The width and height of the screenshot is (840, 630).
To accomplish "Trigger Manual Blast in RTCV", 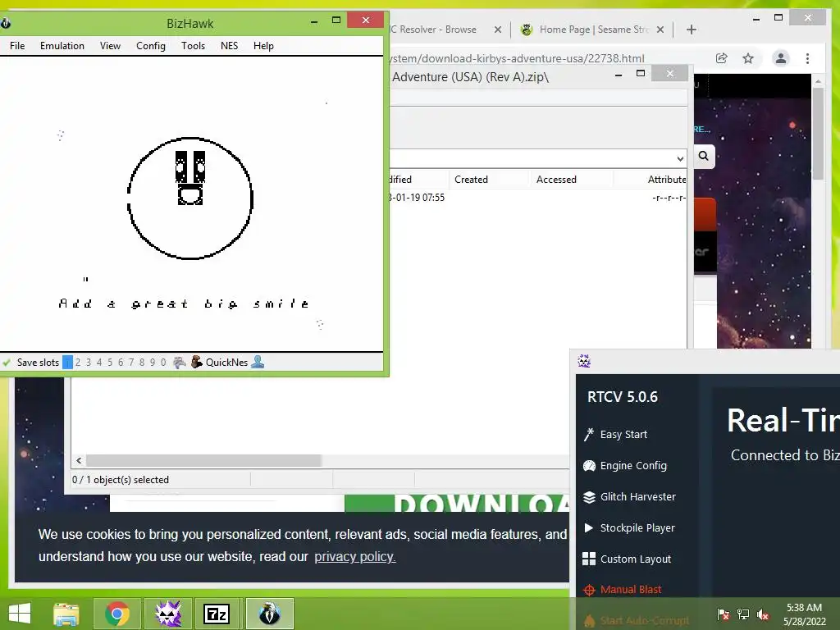I will pos(631,589).
